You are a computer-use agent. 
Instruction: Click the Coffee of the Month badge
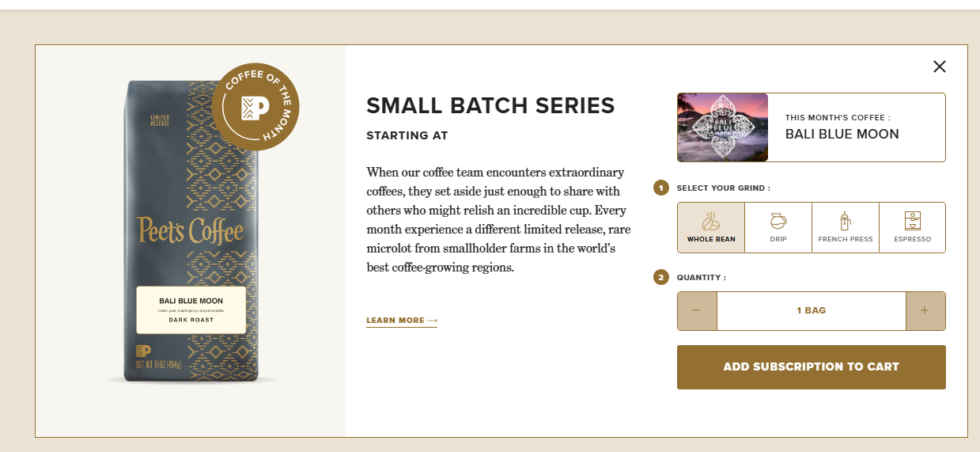click(x=255, y=107)
